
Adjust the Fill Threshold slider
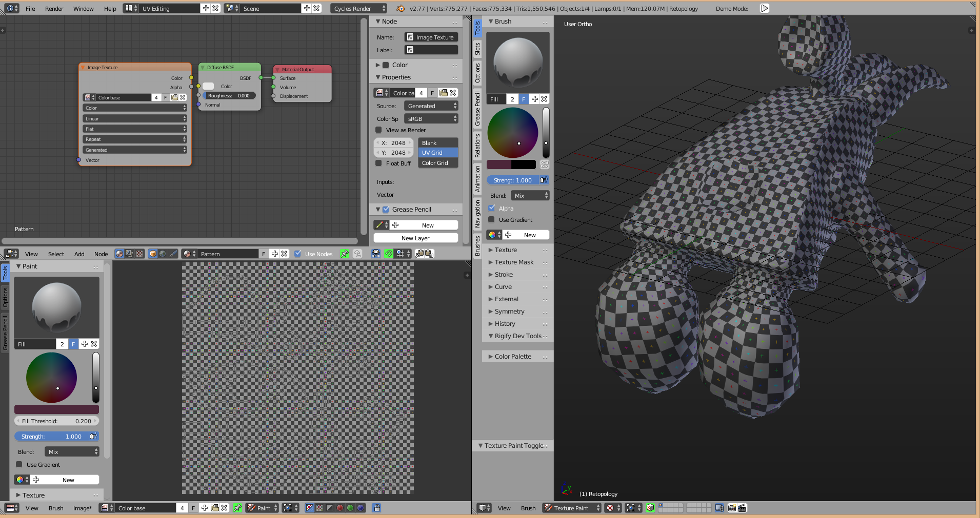coord(56,421)
